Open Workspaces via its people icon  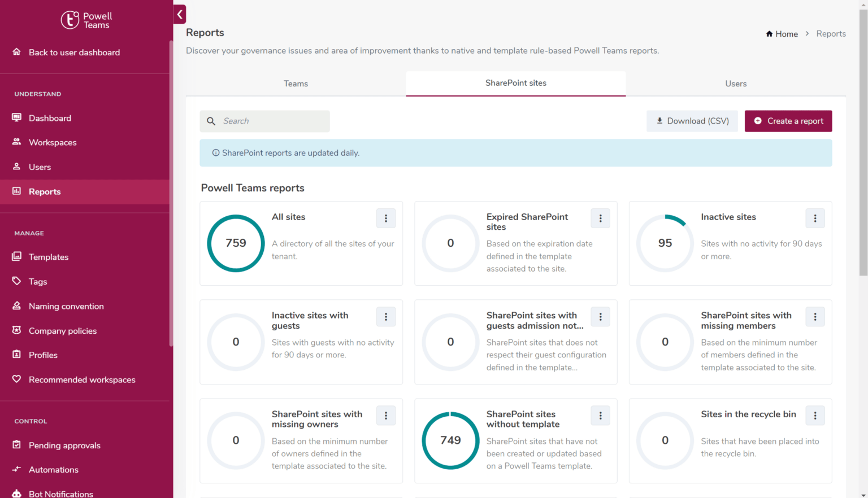pyautogui.click(x=16, y=142)
